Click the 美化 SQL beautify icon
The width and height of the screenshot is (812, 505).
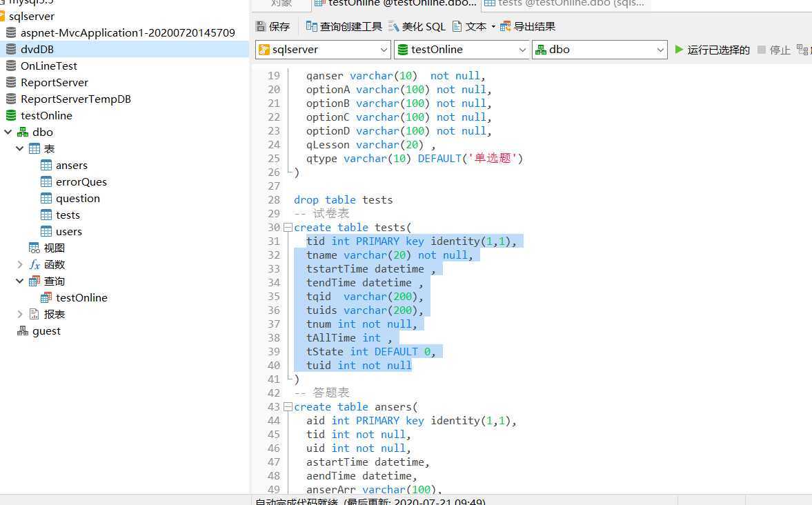(393, 26)
